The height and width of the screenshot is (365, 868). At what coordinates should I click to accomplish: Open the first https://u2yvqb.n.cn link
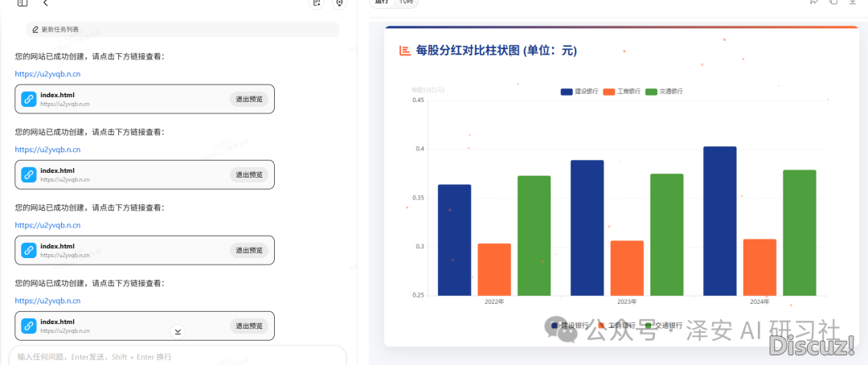coord(47,74)
